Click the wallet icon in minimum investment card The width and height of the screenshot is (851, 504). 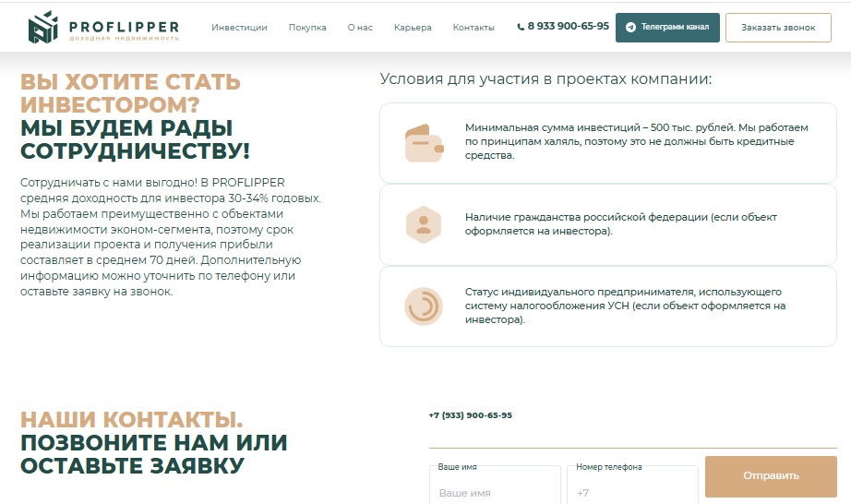click(425, 143)
